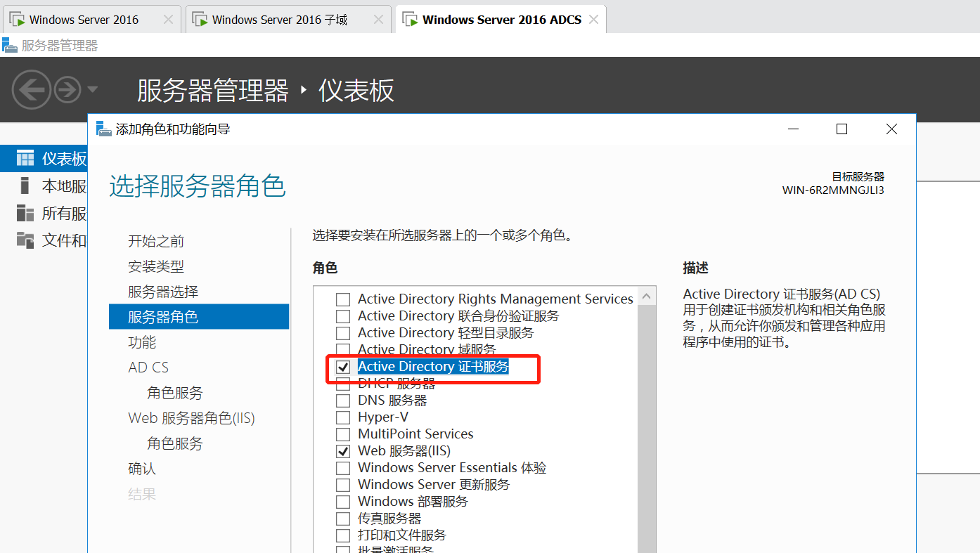The width and height of the screenshot is (980, 553).
Task: Check Active Directory Rights Management Services
Action: (x=343, y=299)
